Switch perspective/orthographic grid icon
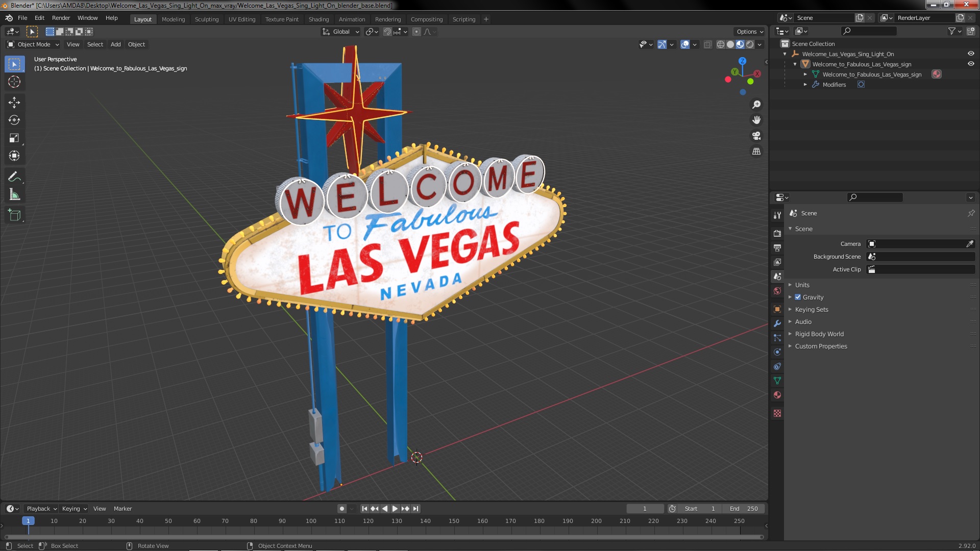Viewport: 980px width, 551px height. [x=756, y=152]
